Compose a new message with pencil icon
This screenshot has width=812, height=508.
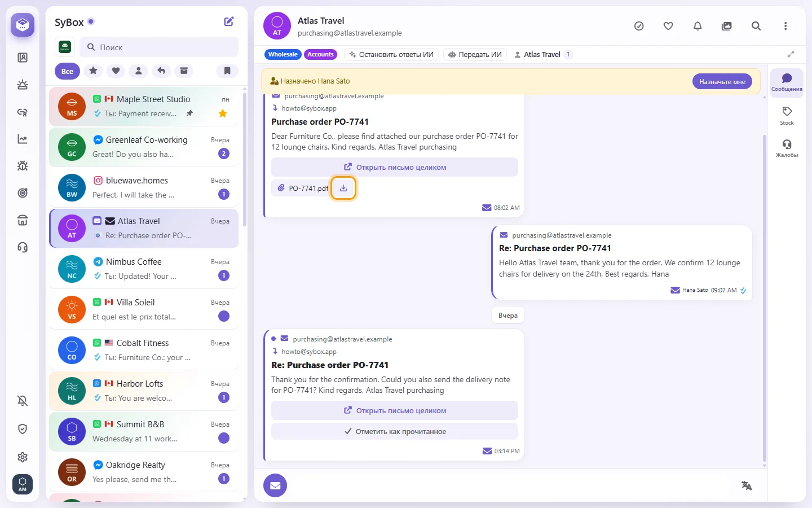[229, 21]
